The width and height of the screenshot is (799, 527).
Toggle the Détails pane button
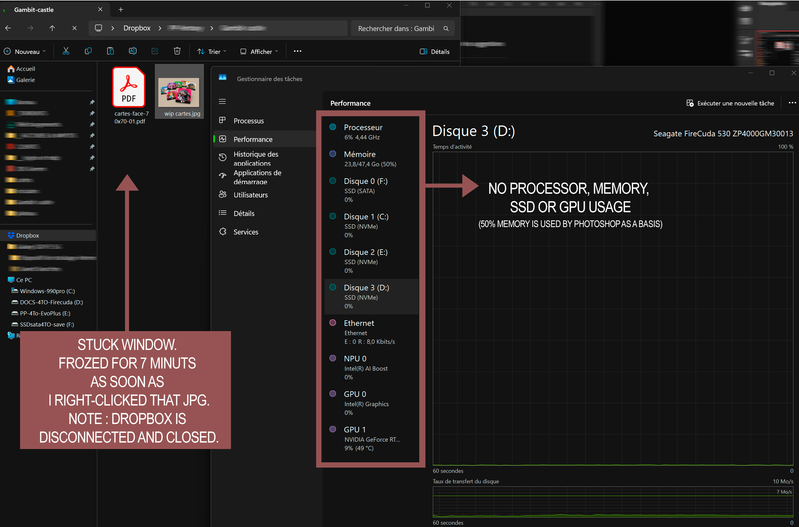(x=433, y=51)
